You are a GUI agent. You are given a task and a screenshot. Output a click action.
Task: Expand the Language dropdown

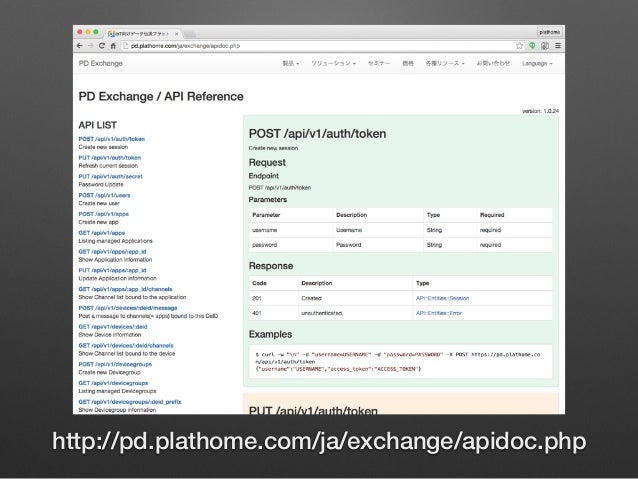[x=537, y=63]
